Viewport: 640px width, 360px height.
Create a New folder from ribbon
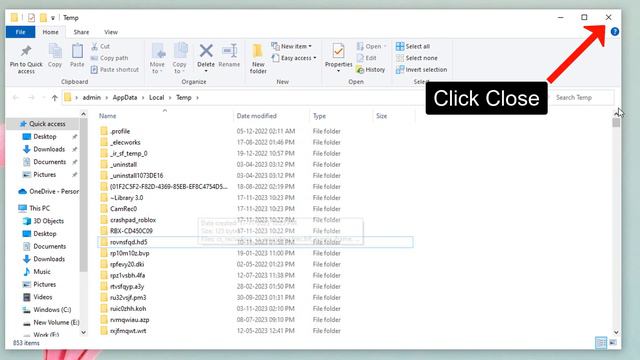point(258,58)
